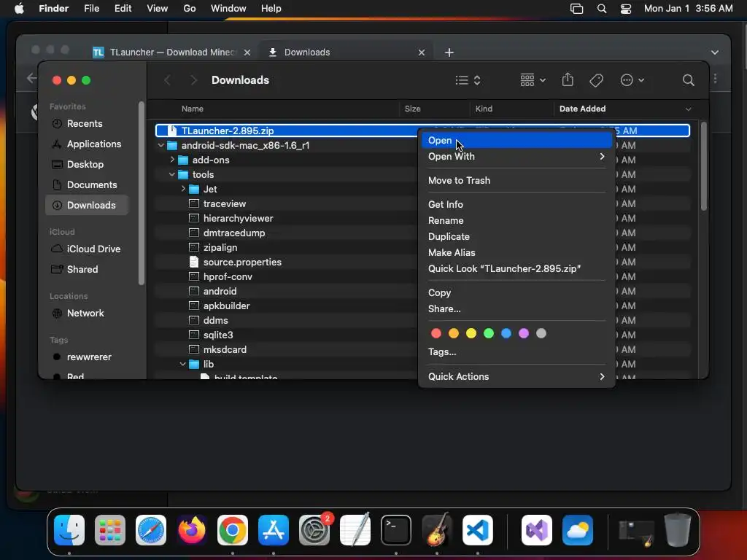Viewport: 747px width, 560px height.
Task: Open Network in the sidebar
Action: pos(87,313)
